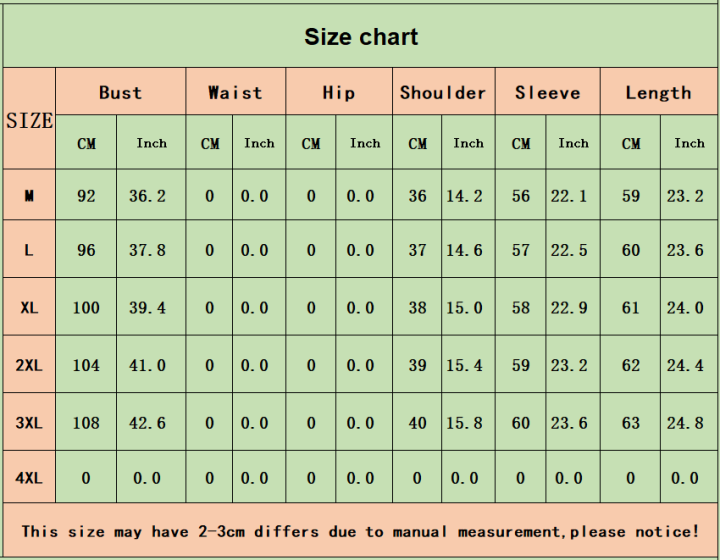Screen dimensions: 720x560
Task: Click bust inch value '36.2'
Action: coord(147,196)
